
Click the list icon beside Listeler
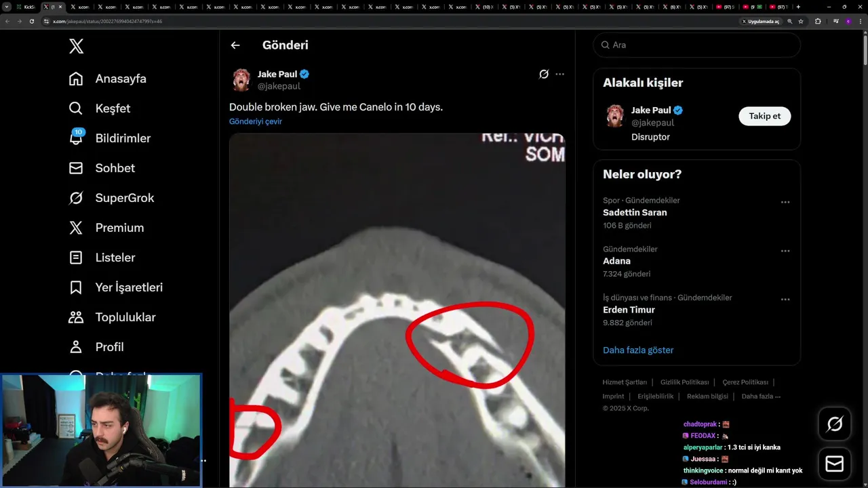76,258
